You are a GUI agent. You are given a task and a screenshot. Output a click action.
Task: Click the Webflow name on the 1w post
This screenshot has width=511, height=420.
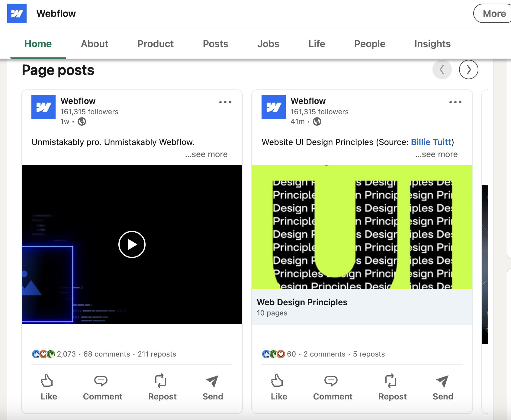pyautogui.click(x=78, y=101)
